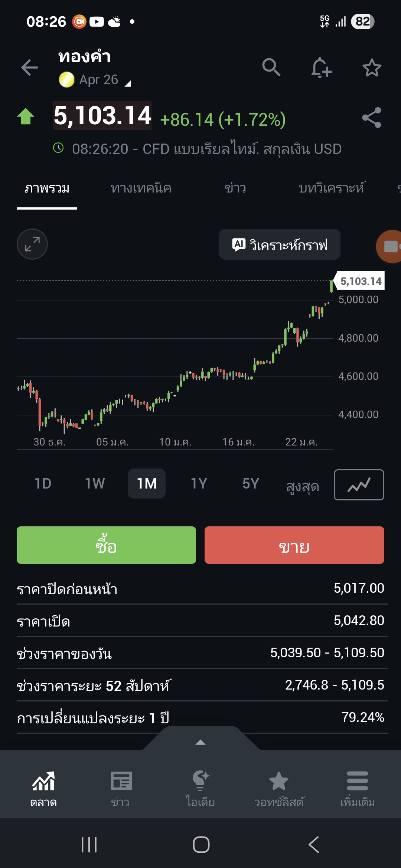Tap the 5,103.14 price marker on chart

[x=360, y=281]
